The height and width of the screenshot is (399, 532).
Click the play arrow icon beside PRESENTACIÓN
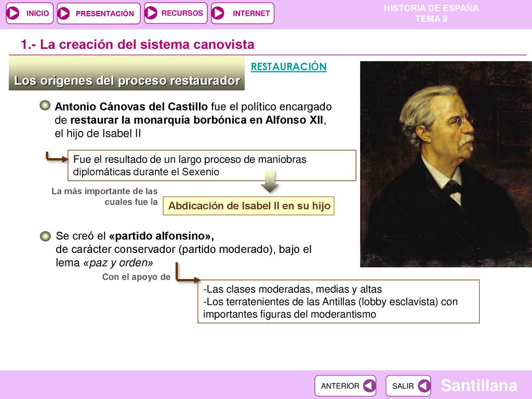click(64, 14)
